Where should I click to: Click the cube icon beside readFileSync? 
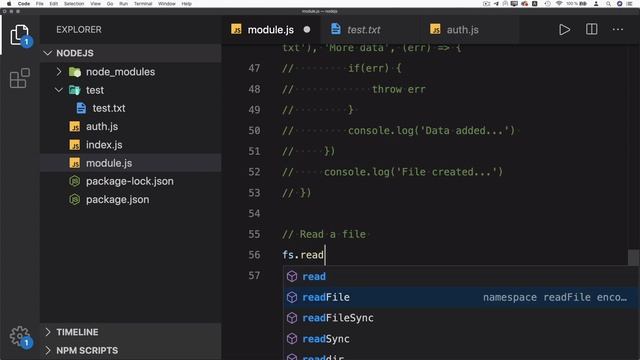point(292,318)
